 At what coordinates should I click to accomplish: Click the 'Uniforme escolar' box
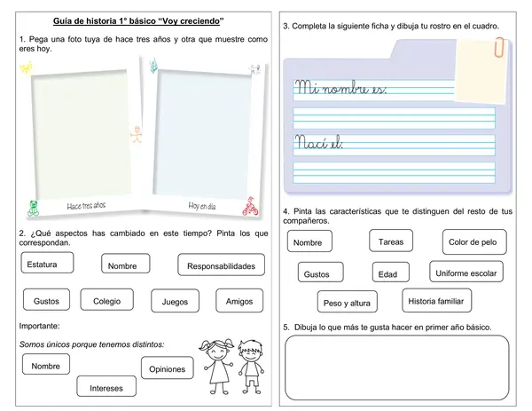pos(466,272)
